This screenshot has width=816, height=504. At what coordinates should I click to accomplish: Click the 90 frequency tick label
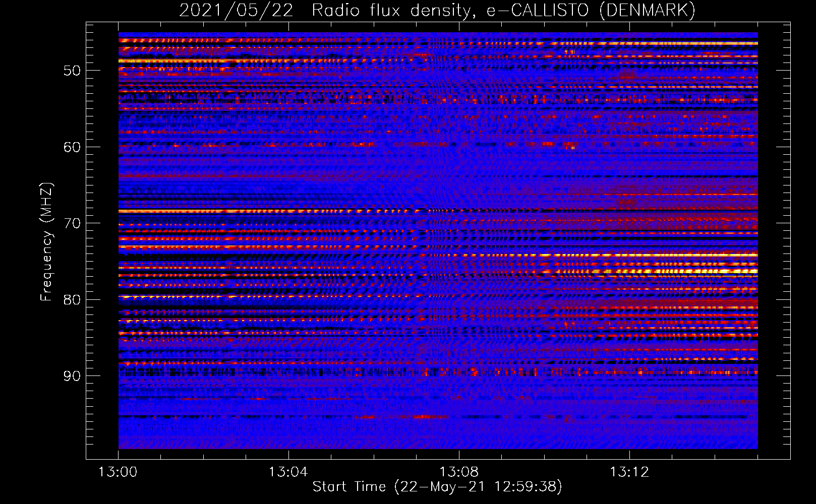pos(72,376)
